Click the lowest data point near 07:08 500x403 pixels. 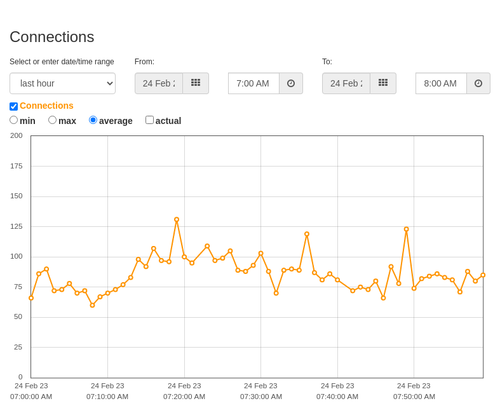[92, 305]
